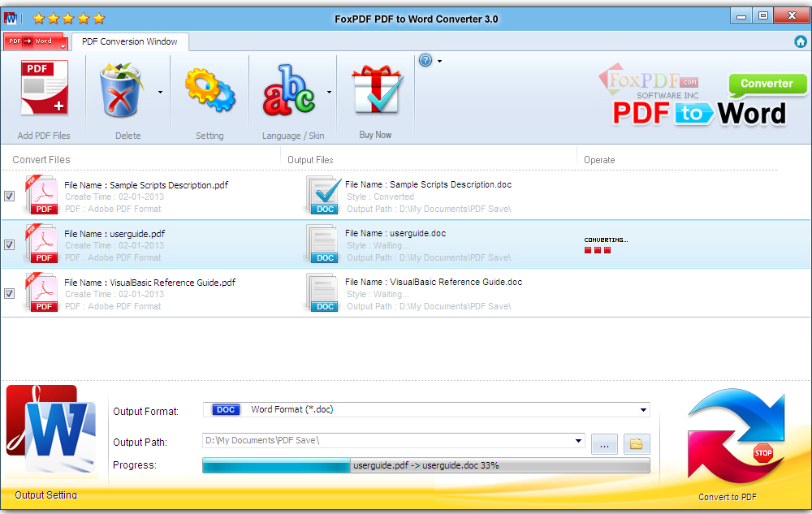The height and width of the screenshot is (514, 812).
Task: Click the home icon at top right
Action: point(800,41)
